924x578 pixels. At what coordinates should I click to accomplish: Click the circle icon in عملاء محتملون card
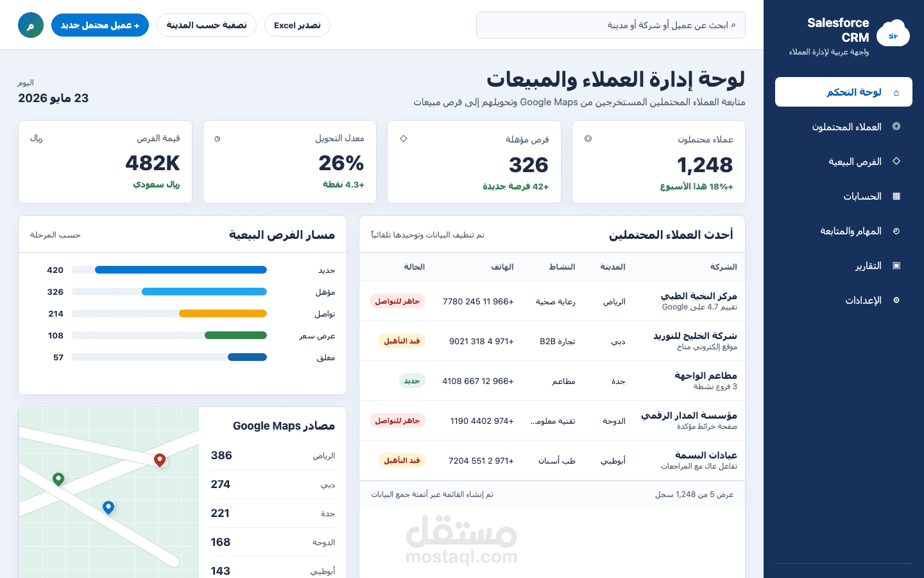click(588, 139)
